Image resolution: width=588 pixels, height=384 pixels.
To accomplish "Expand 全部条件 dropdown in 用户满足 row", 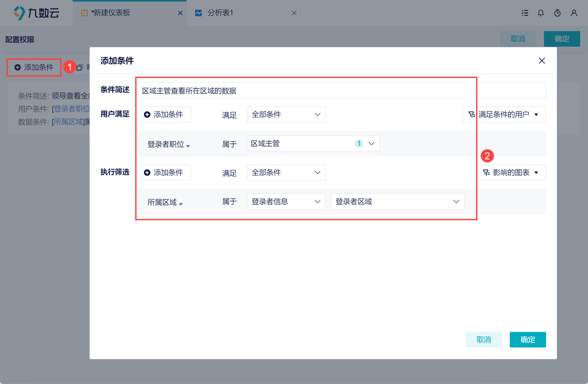I will (286, 115).
